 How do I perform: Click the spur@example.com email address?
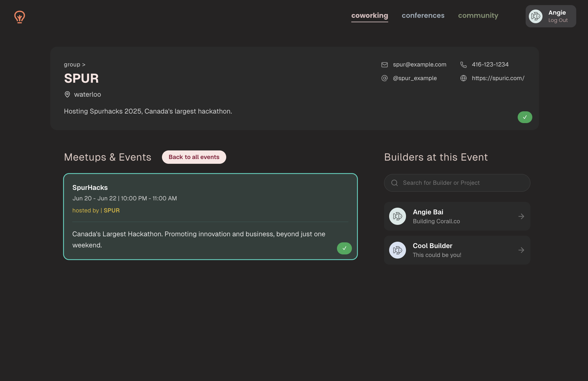[x=419, y=65]
